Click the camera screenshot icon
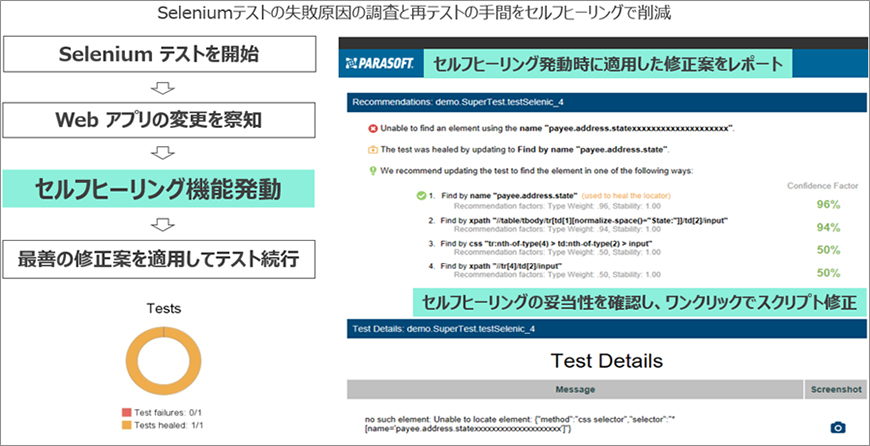Screen dimensions: 870x446 [x=838, y=427]
